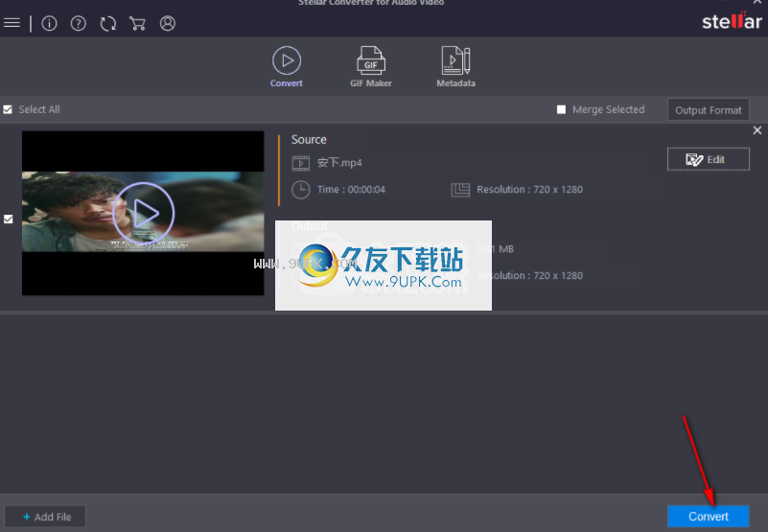Click the source Time clock icon
Image resolution: width=768 pixels, height=532 pixels.
[301, 190]
